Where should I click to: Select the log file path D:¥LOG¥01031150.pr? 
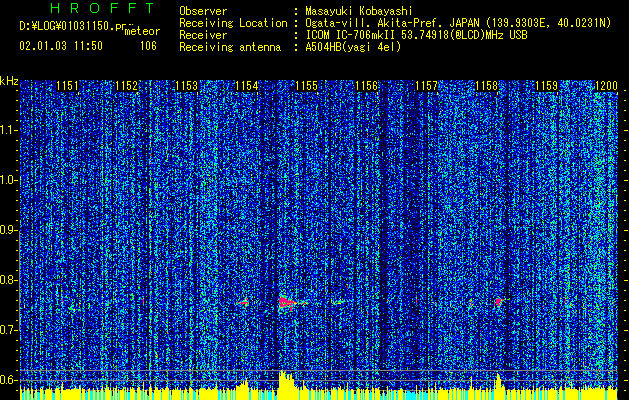(72, 26)
